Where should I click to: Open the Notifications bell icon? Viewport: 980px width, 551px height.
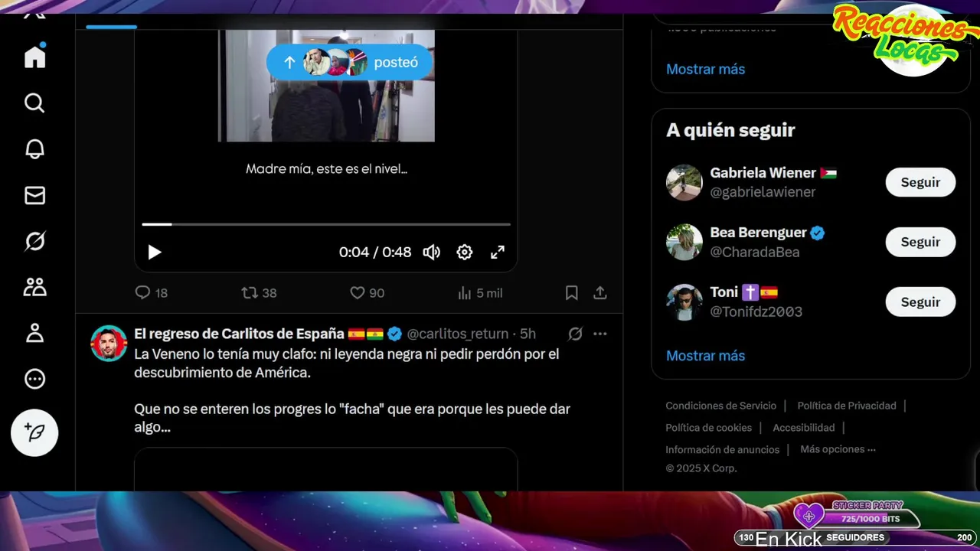click(x=34, y=149)
